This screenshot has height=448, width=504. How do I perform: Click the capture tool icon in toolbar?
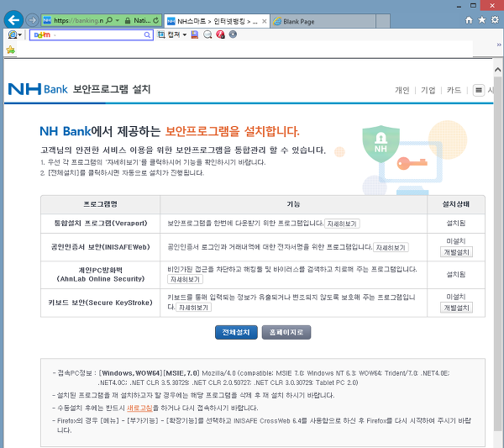click(x=161, y=34)
